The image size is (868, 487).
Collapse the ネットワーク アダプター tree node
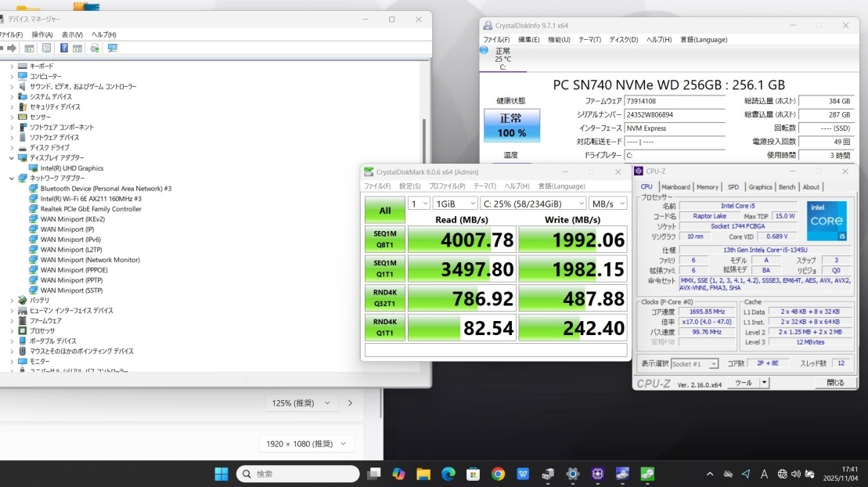(x=12, y=179)
